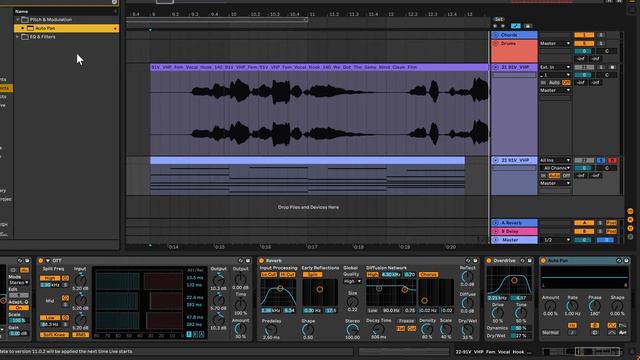Fold the 21 91V_VHP audio track
This screenshot has width=640, height=360.
coord(496,67)
